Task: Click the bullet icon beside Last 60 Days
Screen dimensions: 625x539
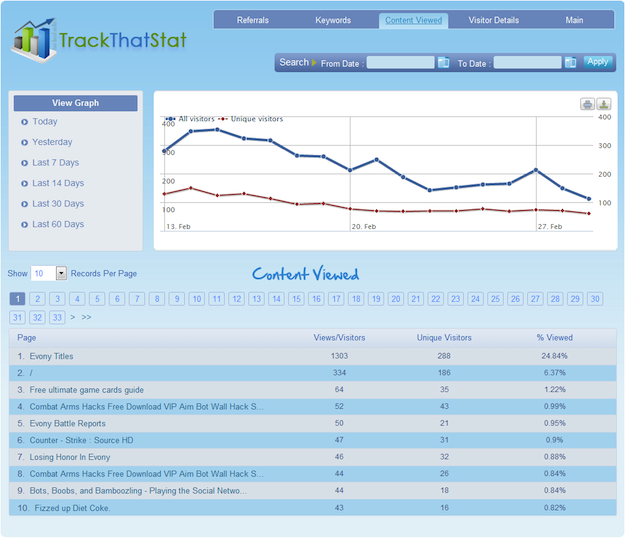Action: point(24,225)
